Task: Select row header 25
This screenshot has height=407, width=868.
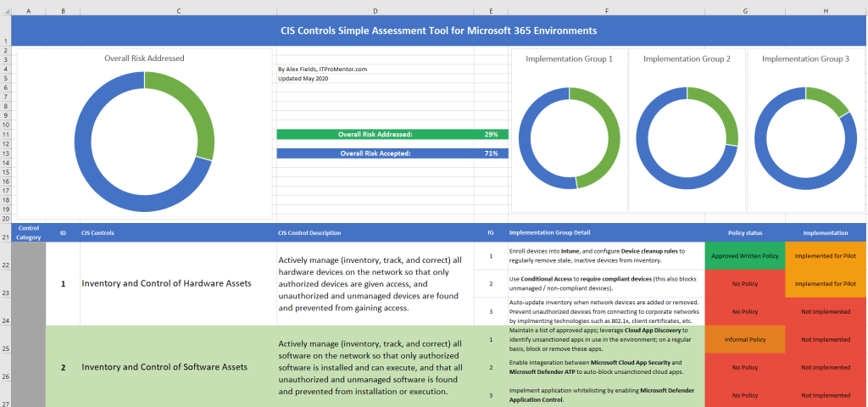Action: pos(6,339)
